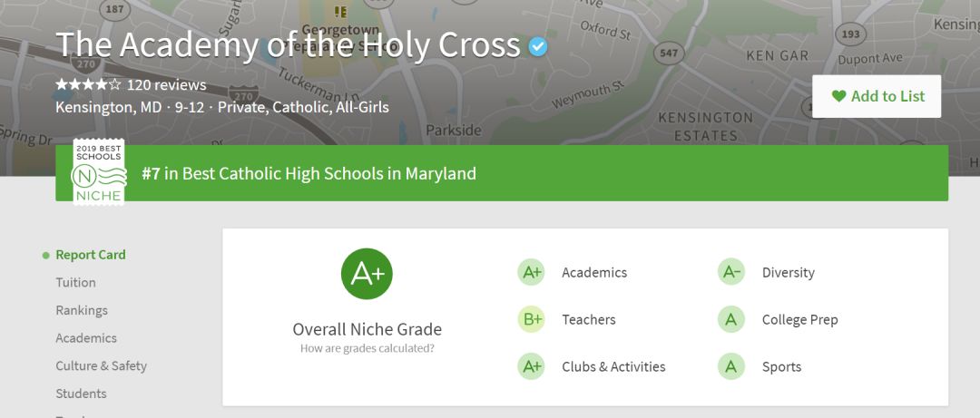Click the blue verified checkmark badge
Screen dimensions: 980x418
click(x=537, y=47)
